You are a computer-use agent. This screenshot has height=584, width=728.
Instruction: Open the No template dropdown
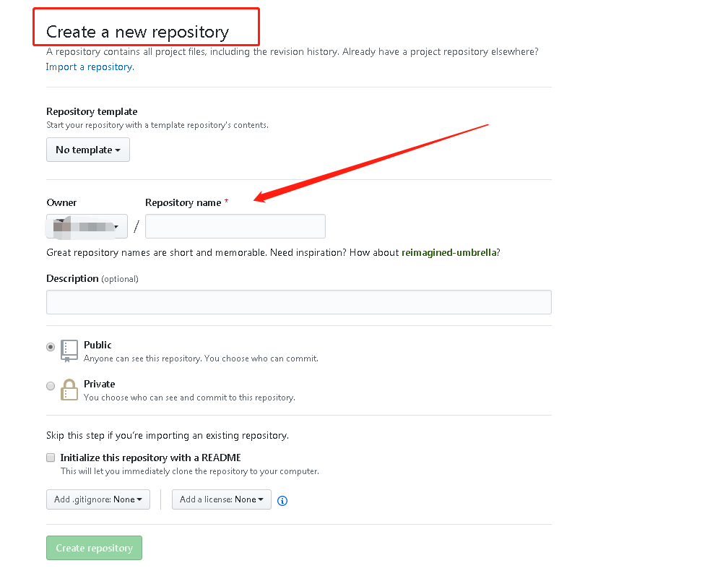pyautogui.click(x=88, y=150)
